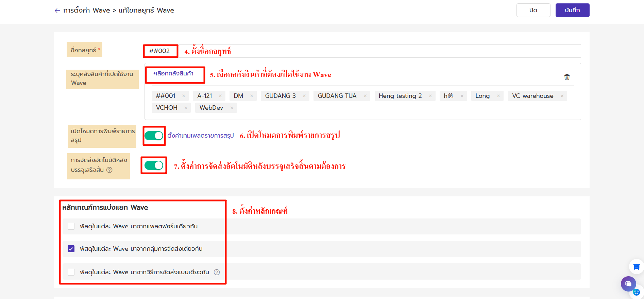
Task: Click the บันทึก save button
Action: [572, 10]
